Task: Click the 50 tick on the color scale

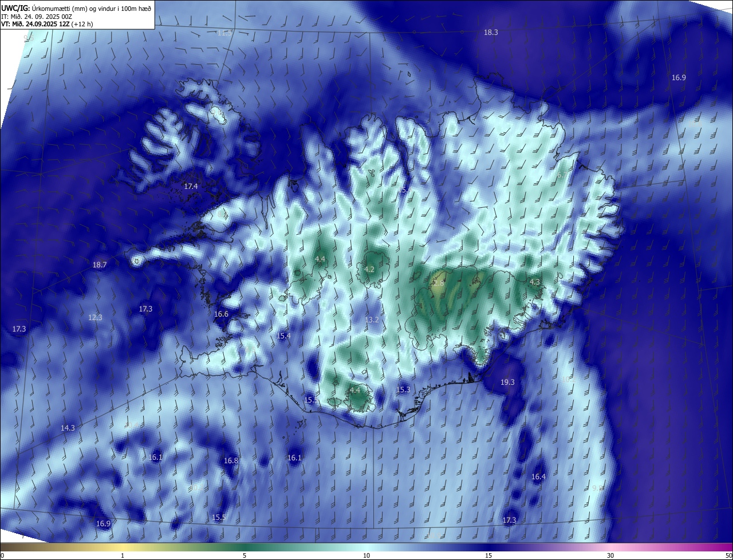Action: tap(728, 555)
